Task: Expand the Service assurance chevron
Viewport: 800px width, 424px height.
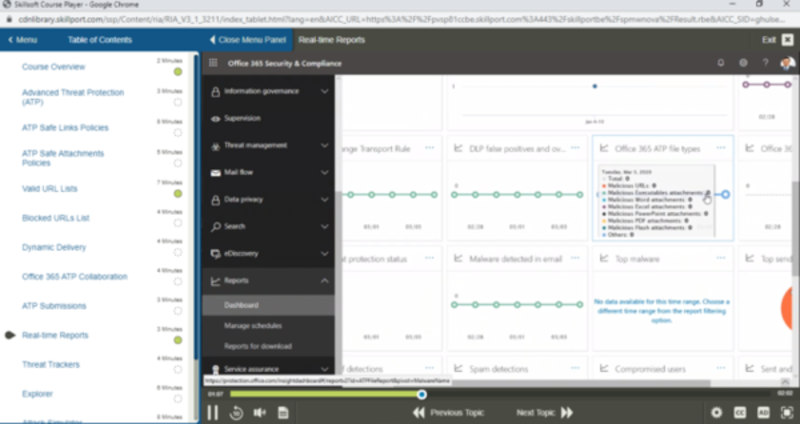Action: click(x=324, y=369)
